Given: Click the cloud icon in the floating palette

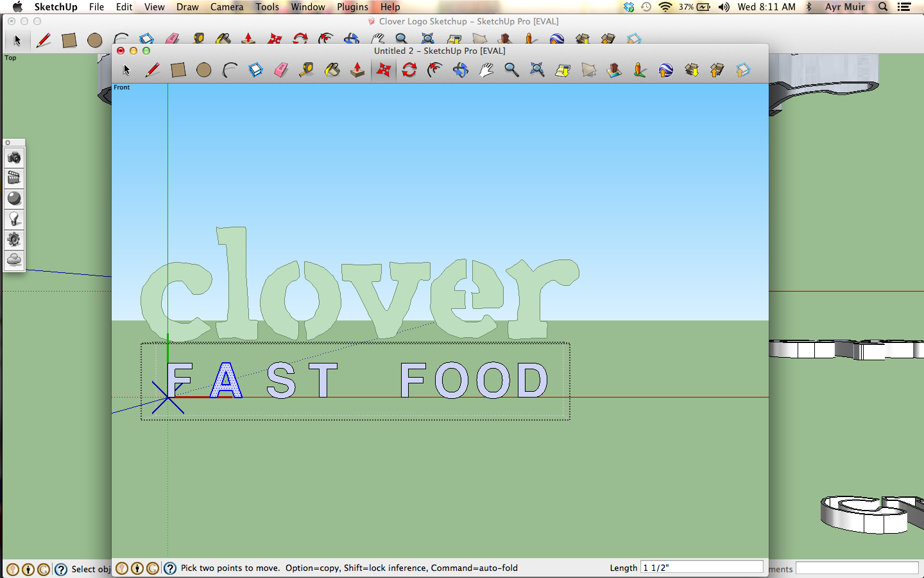Looking at the screenshot, I should coord(14,260).
